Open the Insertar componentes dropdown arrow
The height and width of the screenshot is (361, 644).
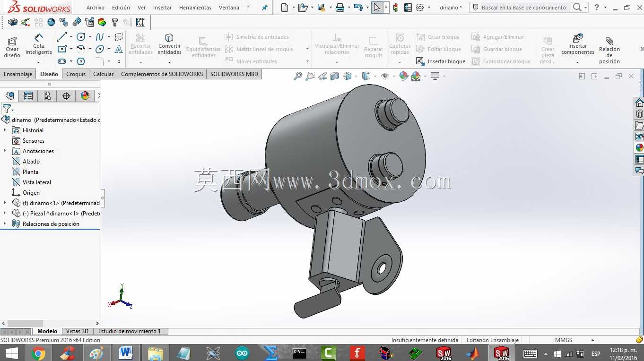[577, 62]
